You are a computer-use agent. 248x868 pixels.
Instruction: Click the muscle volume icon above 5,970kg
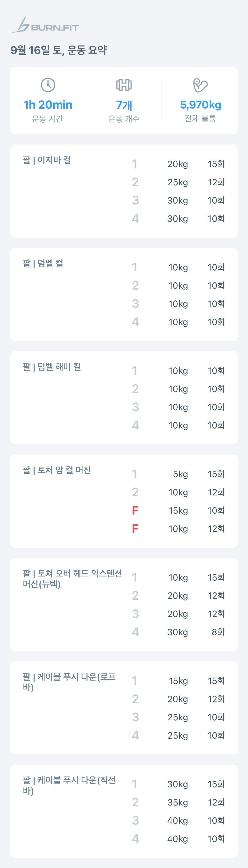[201, 85]
